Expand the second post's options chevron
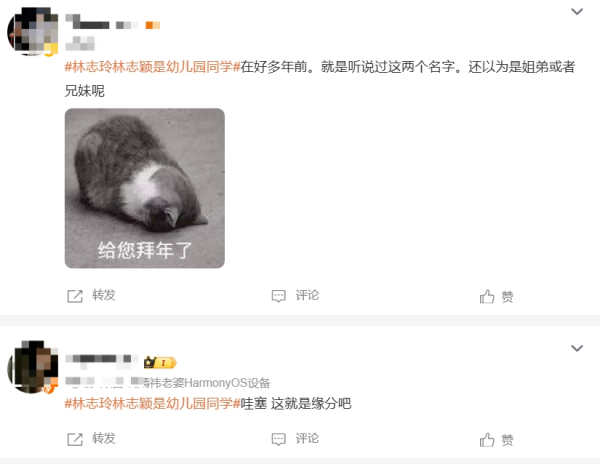 click(577, 348)
